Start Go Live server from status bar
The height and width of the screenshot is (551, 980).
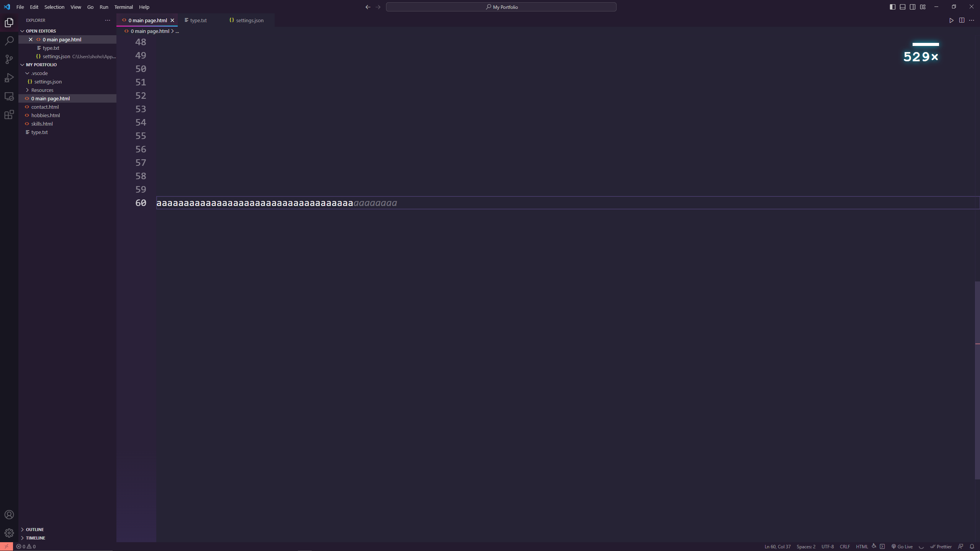point(902,546)
